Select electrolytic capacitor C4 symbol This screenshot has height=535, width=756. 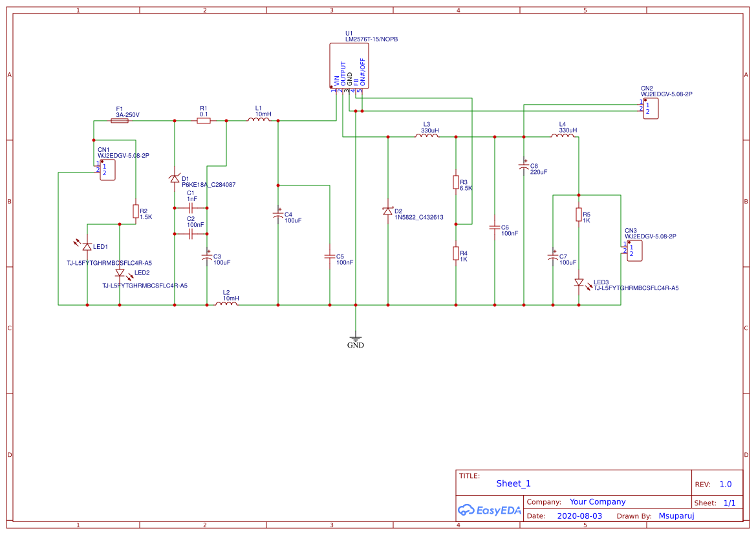[278, 215]
